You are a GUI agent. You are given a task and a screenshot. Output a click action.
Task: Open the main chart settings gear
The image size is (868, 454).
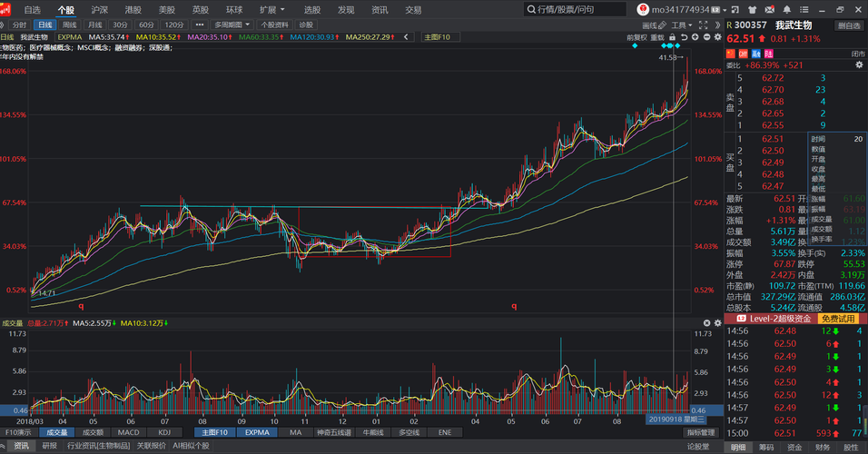click(x=718, y=37)
